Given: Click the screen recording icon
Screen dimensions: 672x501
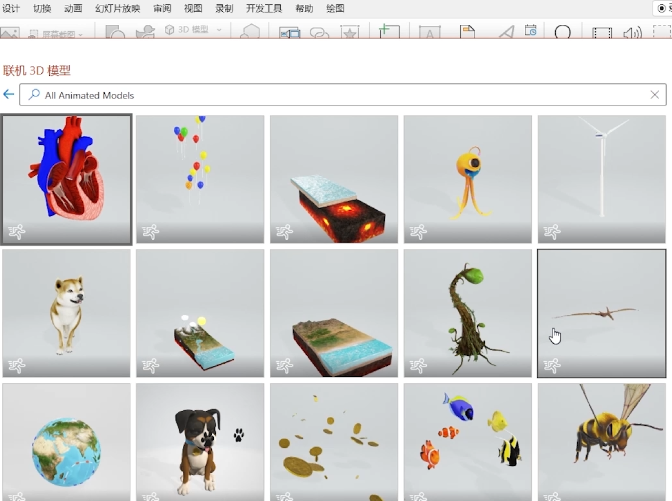Looking at the screenshot, I should click(662, 32).
